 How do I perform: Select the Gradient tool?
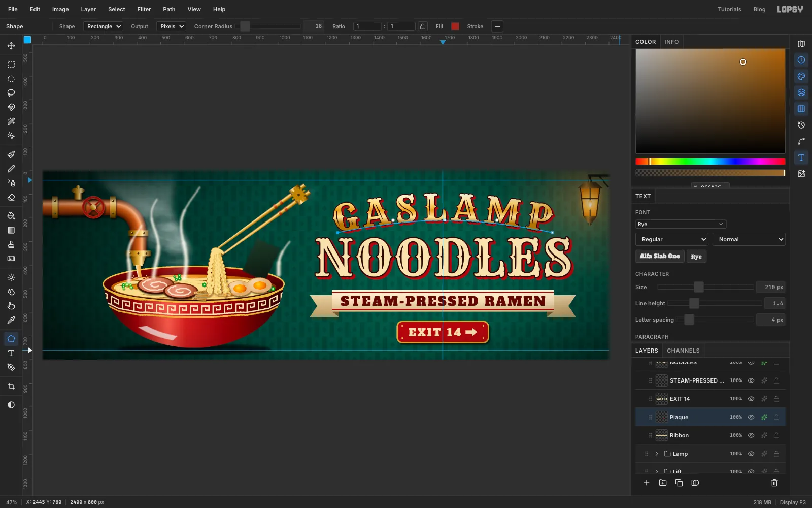click(11, 230)
